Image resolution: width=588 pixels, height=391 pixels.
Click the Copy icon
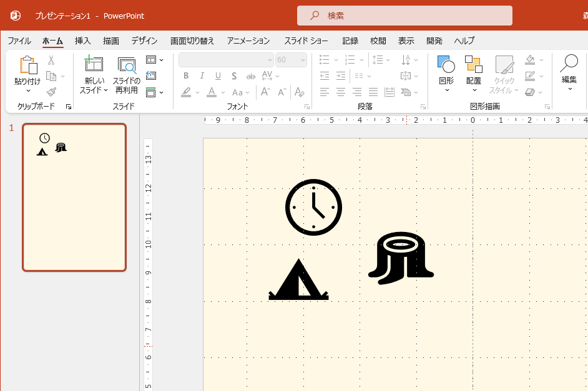point(51,76)
